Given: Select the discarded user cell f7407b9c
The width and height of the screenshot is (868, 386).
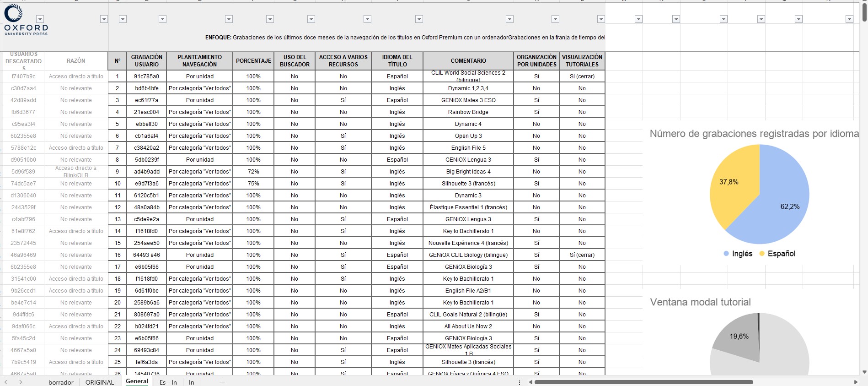Looking at the screenshot, I should (x=24, y=76).
